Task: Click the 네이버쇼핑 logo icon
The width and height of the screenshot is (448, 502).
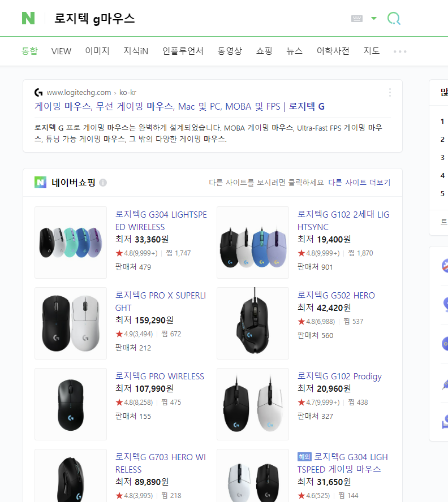Action: pyautogui.click(x=40, y=183)
